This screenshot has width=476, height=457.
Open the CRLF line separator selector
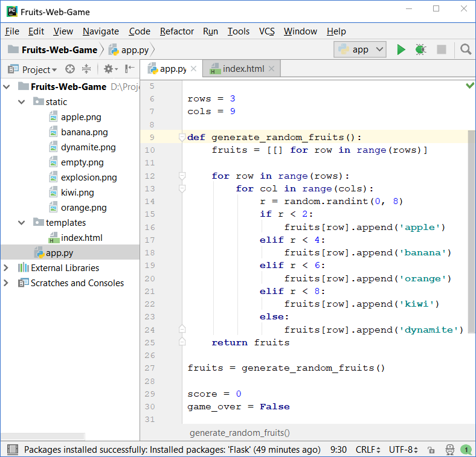[x=367, y=450]
